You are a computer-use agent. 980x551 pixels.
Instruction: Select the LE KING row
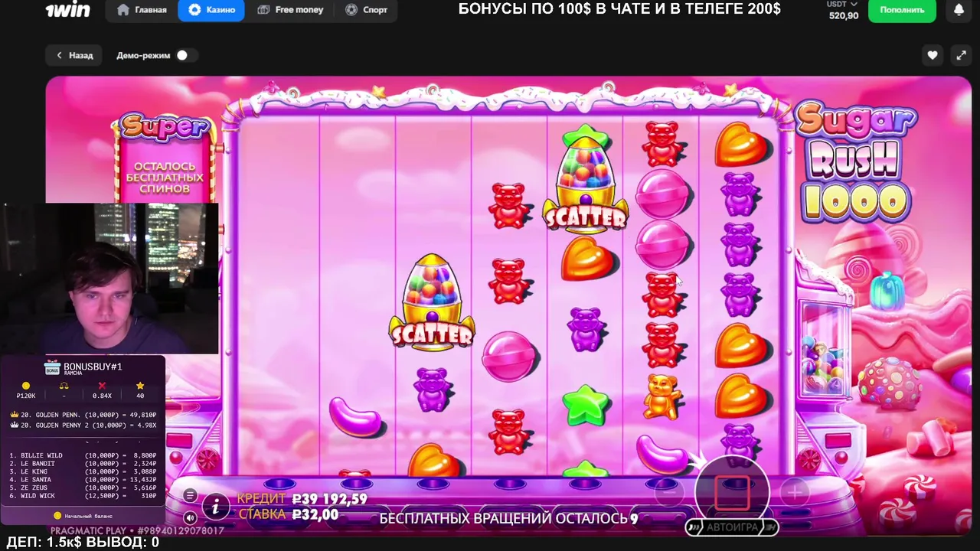coord(83,471)
